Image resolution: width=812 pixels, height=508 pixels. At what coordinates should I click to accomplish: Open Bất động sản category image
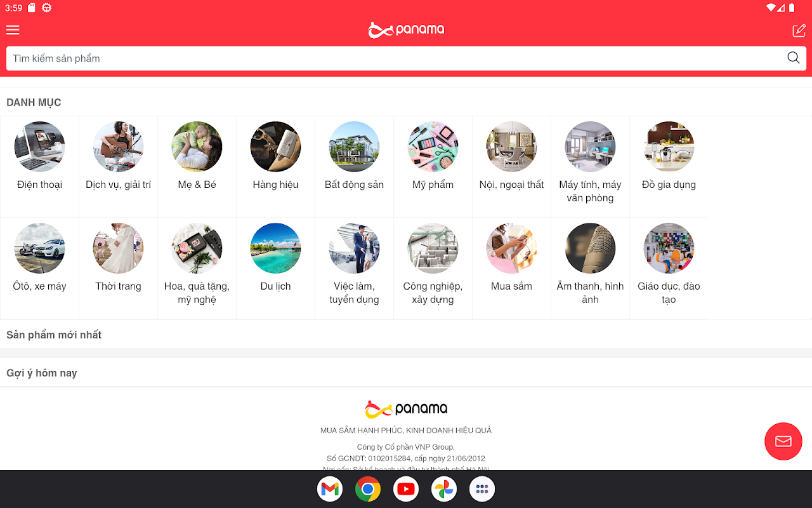coord(354,147)
